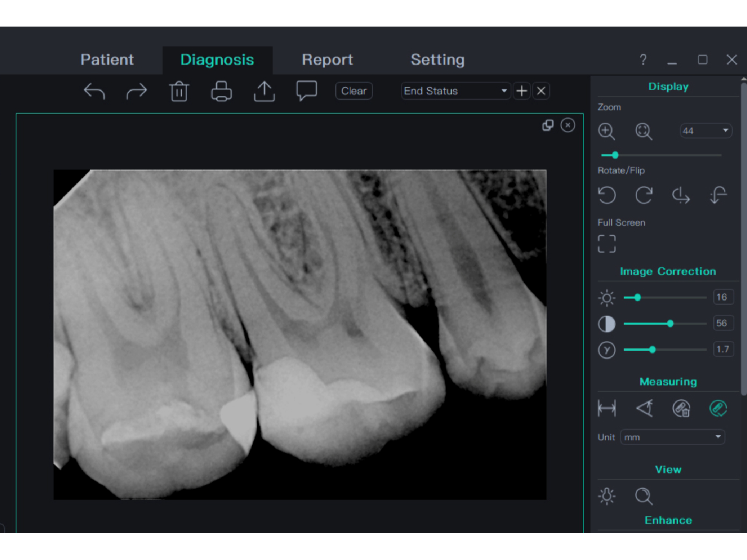
Task: Toggle the magnifier view tool
Action: 644,496
